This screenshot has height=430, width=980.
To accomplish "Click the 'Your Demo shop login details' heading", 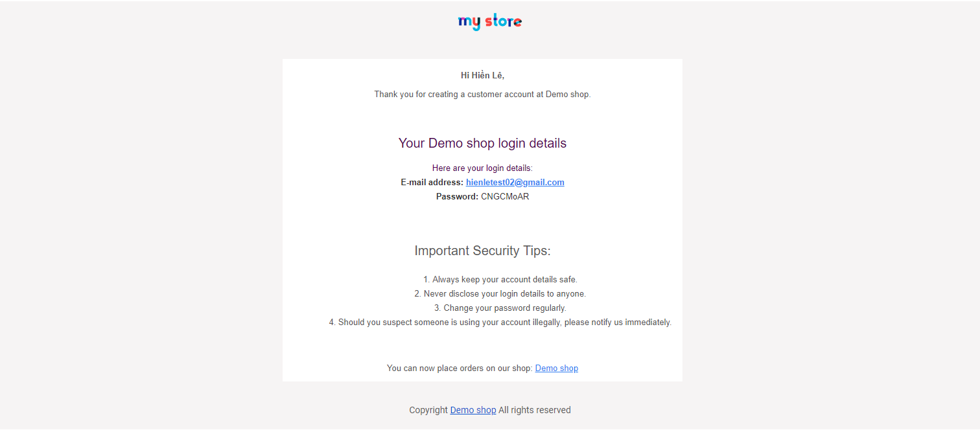I will coord(482,144).
